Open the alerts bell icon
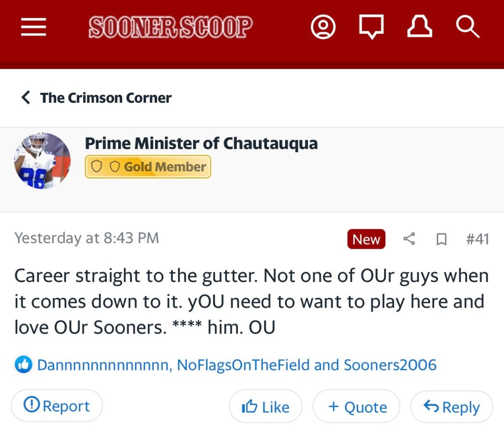Image resolution: width=504 pixels, height=431 pixels. coord(419,28)
